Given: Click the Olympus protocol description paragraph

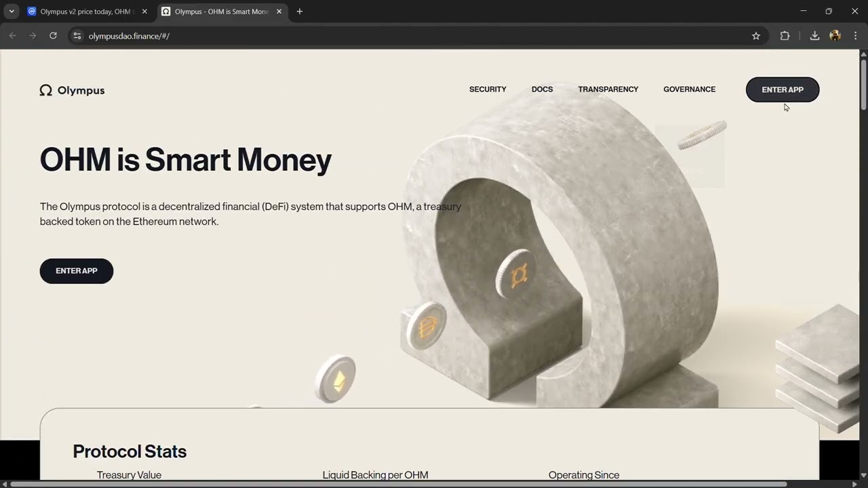Looking at the screenshot, I should 250,214.
